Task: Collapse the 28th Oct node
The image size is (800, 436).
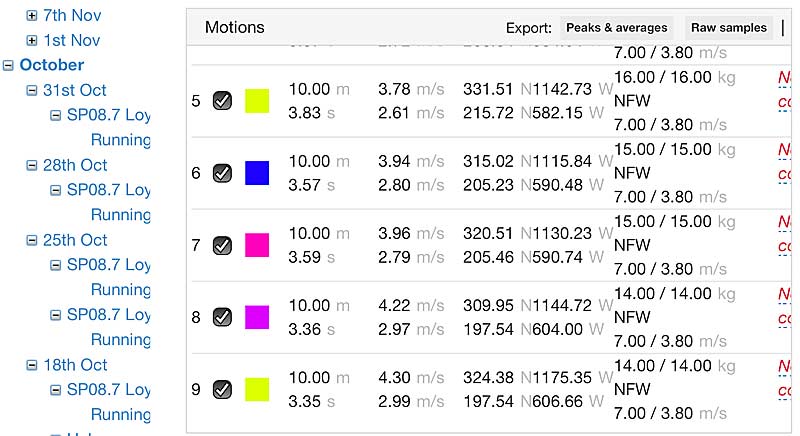Action: 32,165
